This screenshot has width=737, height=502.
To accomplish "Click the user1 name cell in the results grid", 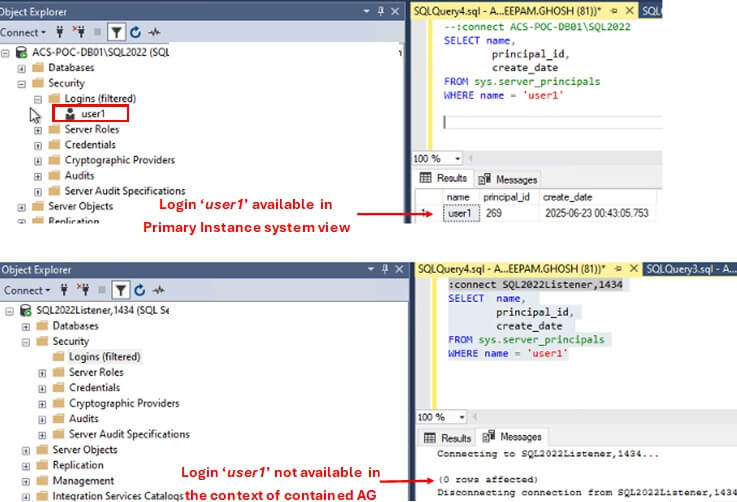I will pos(459,213).
